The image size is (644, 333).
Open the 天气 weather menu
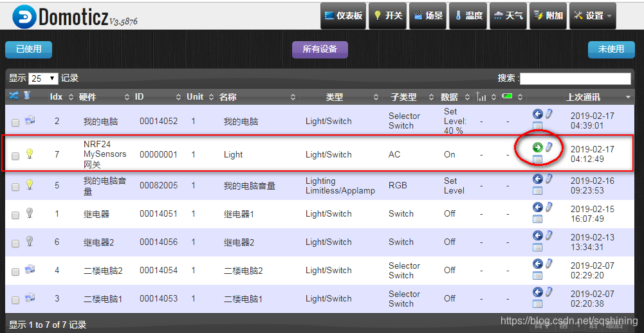point(508,15)
